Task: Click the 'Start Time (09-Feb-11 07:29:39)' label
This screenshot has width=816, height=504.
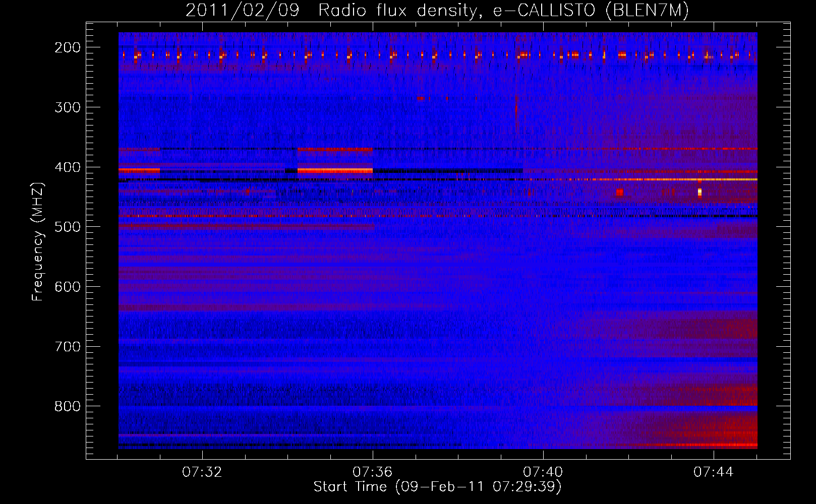Action: (x=437, y=487)
